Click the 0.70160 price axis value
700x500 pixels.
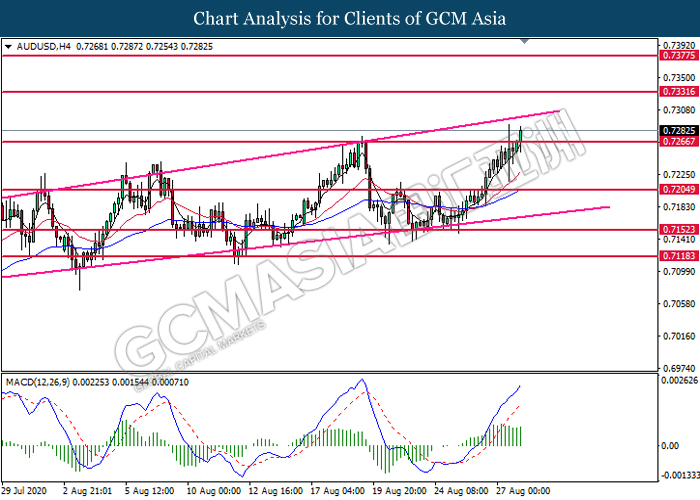click(x=679, y=336)
